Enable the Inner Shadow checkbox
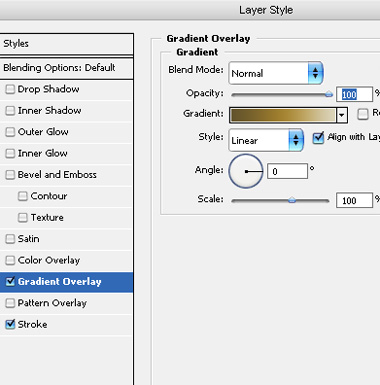Screen dimensions: 380x385 (x=10, y=111)
